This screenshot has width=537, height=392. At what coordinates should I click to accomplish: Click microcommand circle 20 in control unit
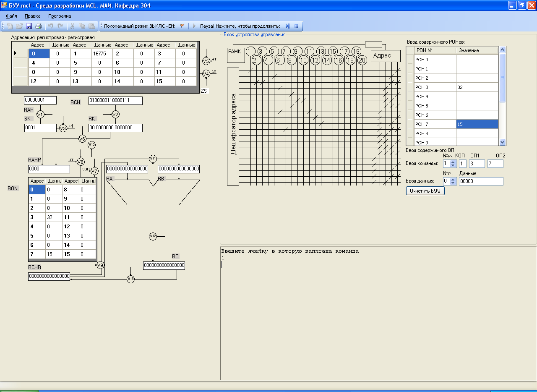[x=362, y=60]
